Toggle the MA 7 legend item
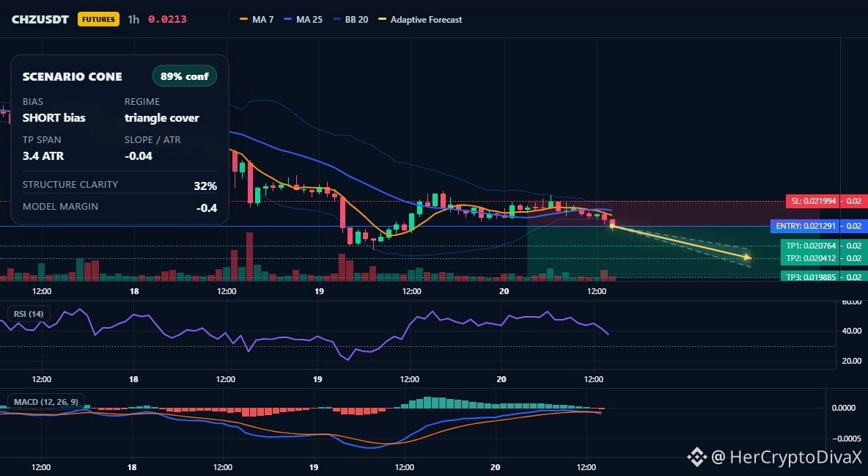868x476 pixels. click(257, 19)
